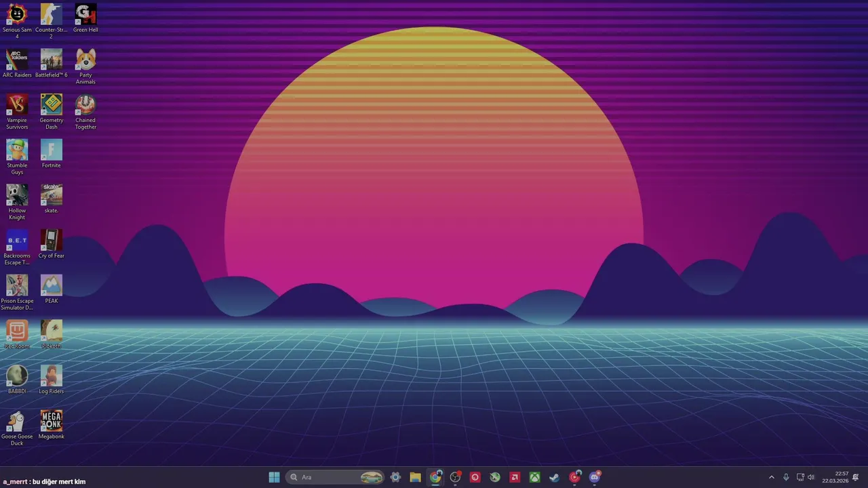868x488 pixels.
Task: Select the Battlefield 6 desktop icon
Action: coord(51,63)
